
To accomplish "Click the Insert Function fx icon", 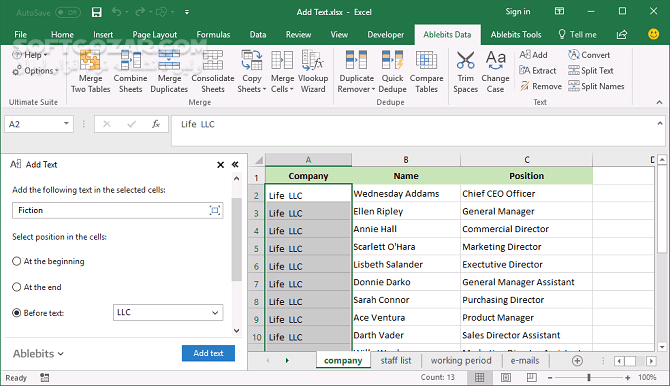I will click(156, 124).
